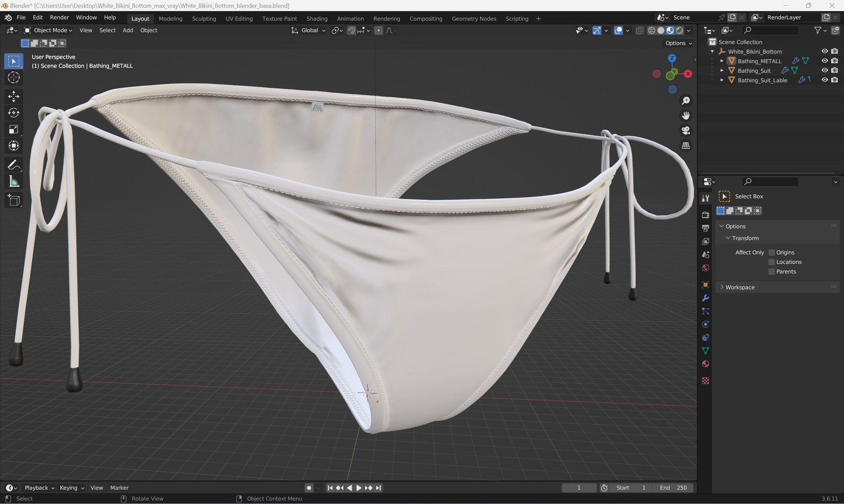Screen dimensions: 844x504
Task: Open the Modifiers wrench properties tab
Action: click(x=705, y=298)
